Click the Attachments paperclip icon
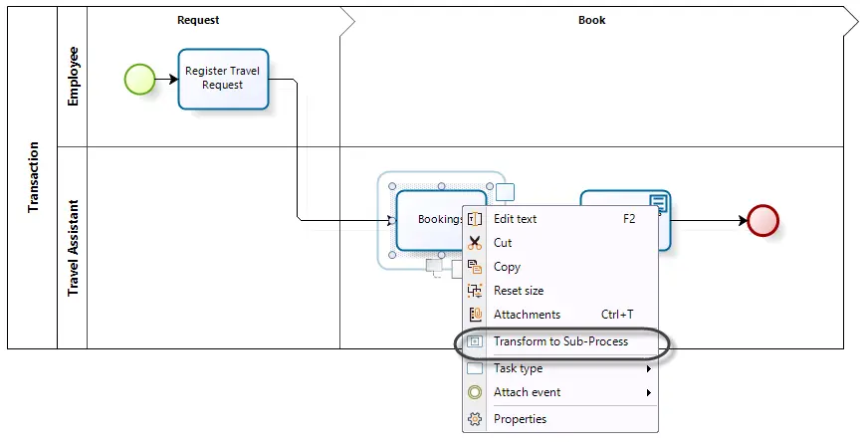 pos(475,314)
